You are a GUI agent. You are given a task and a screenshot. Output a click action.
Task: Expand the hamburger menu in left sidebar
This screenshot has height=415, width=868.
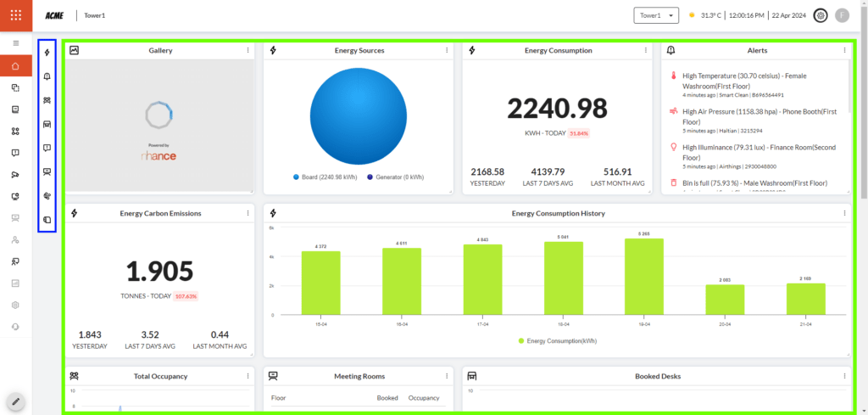[15, 42]
